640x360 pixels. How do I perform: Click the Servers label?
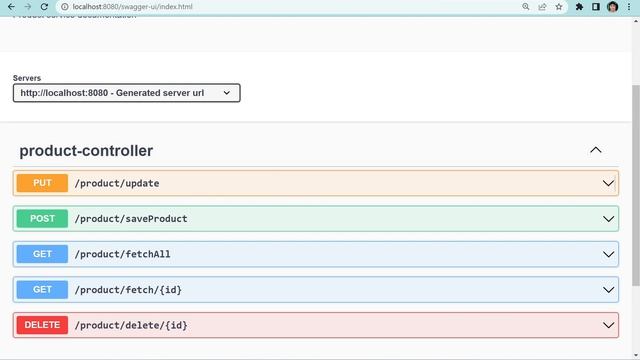(x=27, y=78)
